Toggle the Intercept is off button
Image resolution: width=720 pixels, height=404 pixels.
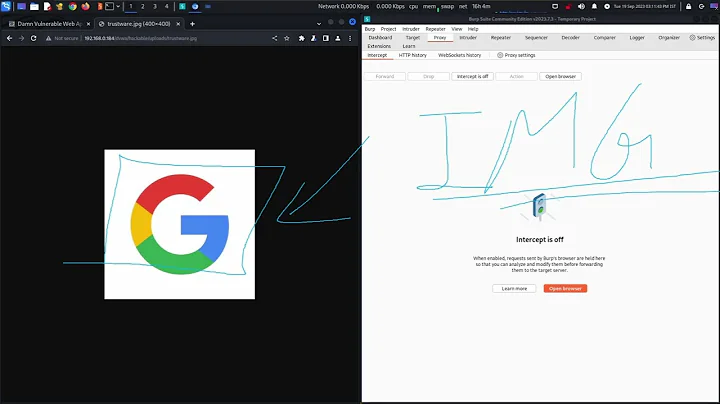[x=472, y=77]
